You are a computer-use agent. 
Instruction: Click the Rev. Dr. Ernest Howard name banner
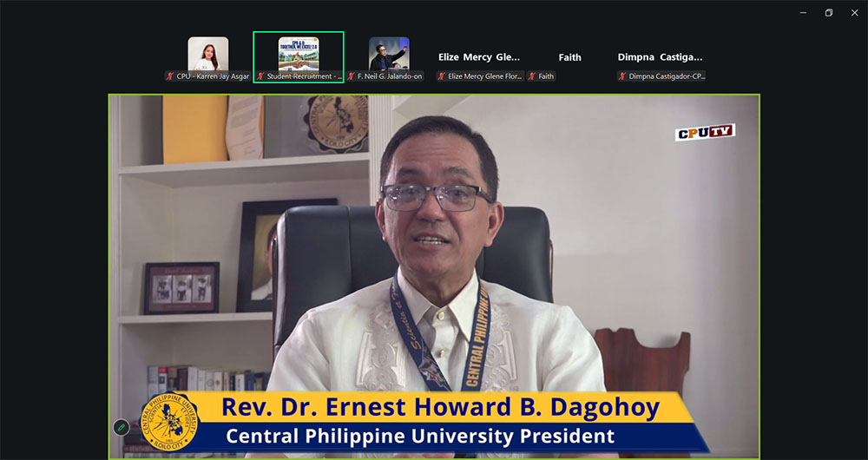pyautogui.click(x=440, y=407)
